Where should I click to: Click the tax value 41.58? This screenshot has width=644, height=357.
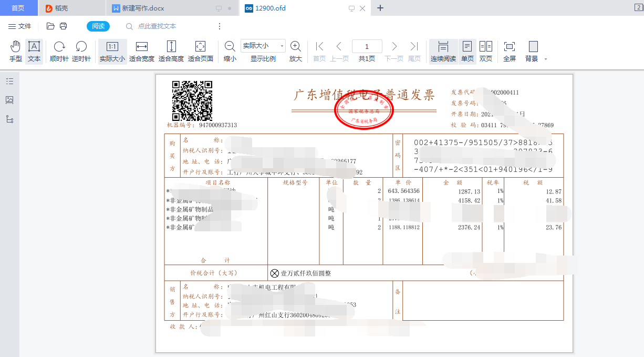coord(554,201)
